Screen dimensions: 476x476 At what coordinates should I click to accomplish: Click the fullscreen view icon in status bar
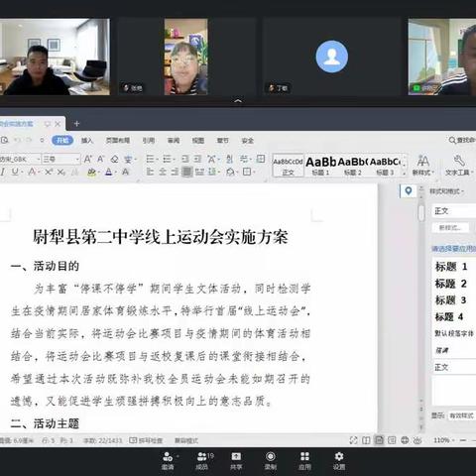point(353,440)
